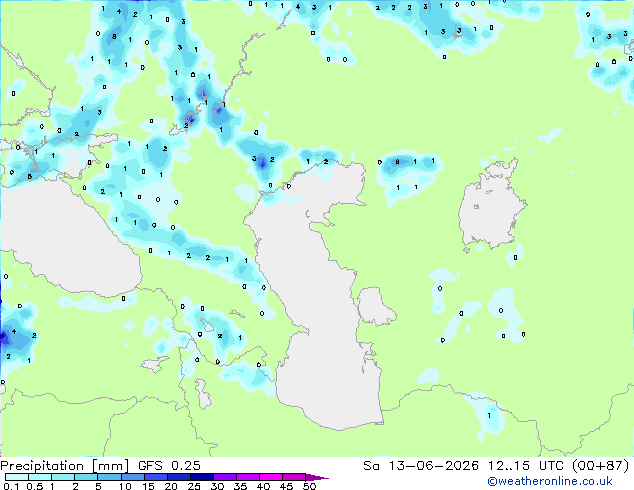This screenshot has height=490, width=634.
Task: Click the "45" legend value
Action: [x=287, y=486]
